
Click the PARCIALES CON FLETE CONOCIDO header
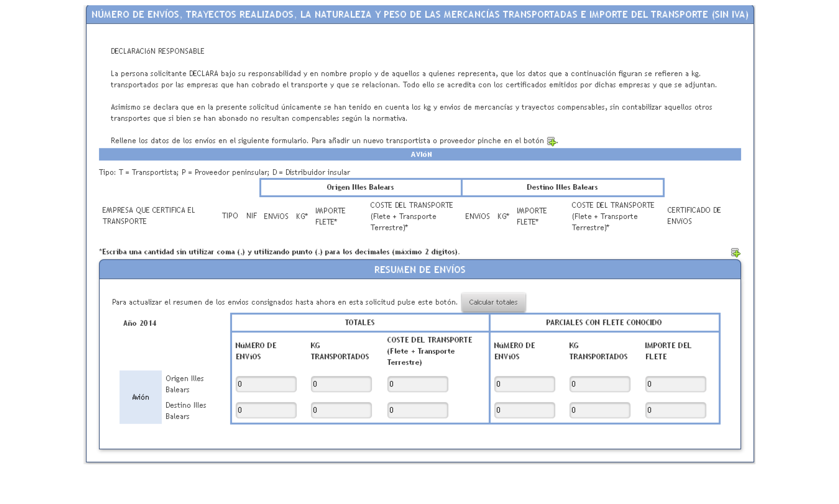tap(604, 323)
